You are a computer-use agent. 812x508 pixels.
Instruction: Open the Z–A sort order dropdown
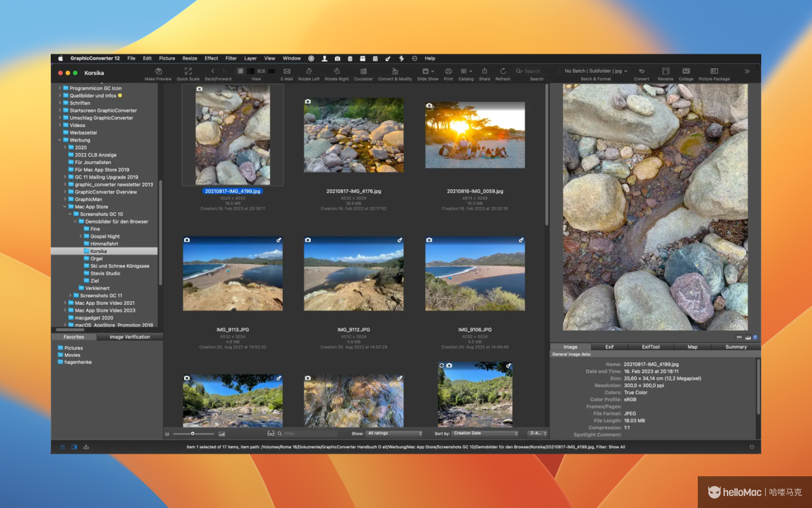[537, 434]
